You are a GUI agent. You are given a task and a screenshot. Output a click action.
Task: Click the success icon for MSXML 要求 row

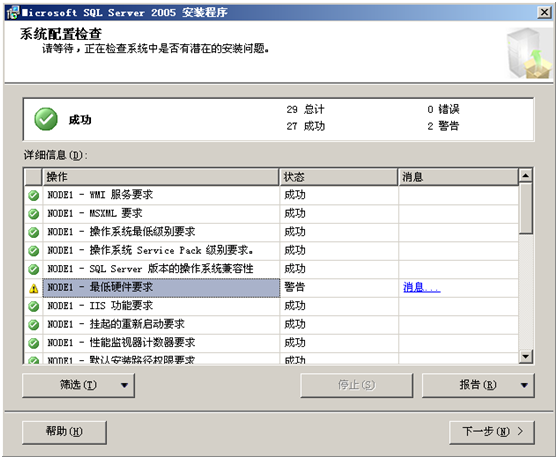(33, 213)
